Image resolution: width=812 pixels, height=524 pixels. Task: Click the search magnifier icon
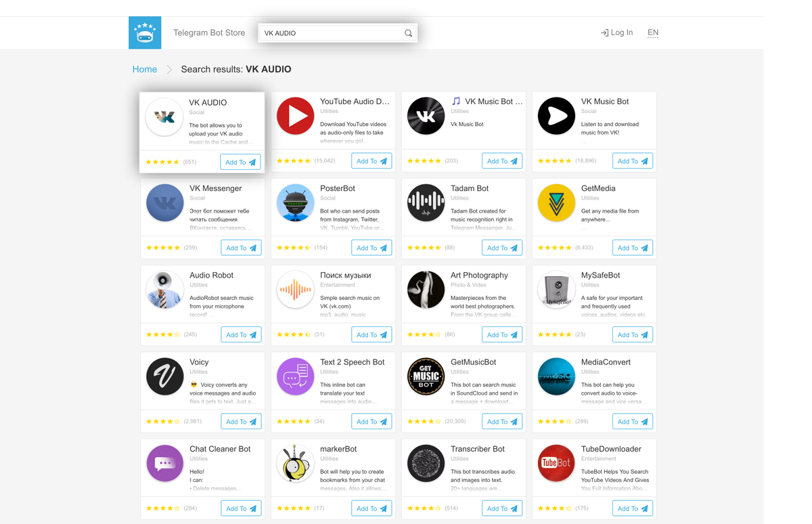(x=408, y=33)
